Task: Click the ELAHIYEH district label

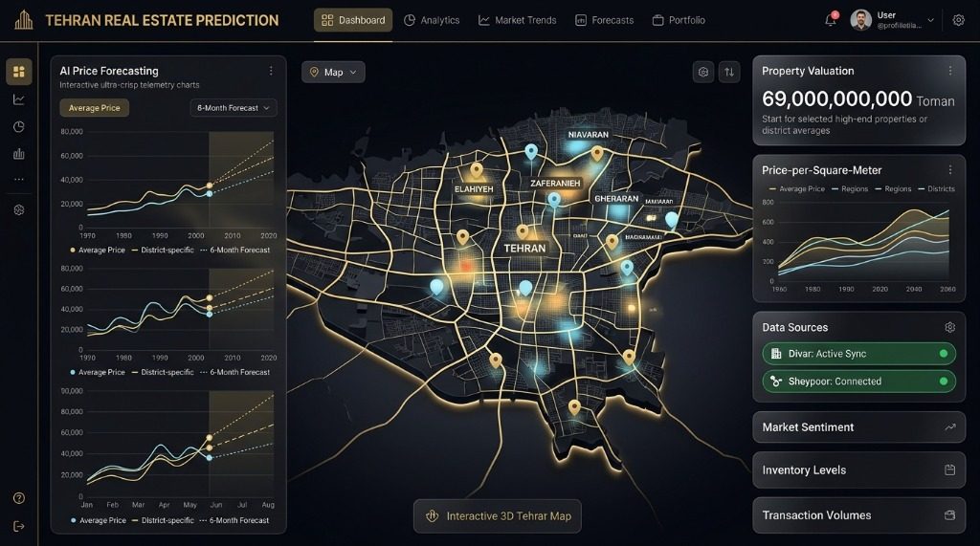Action: 474,188
